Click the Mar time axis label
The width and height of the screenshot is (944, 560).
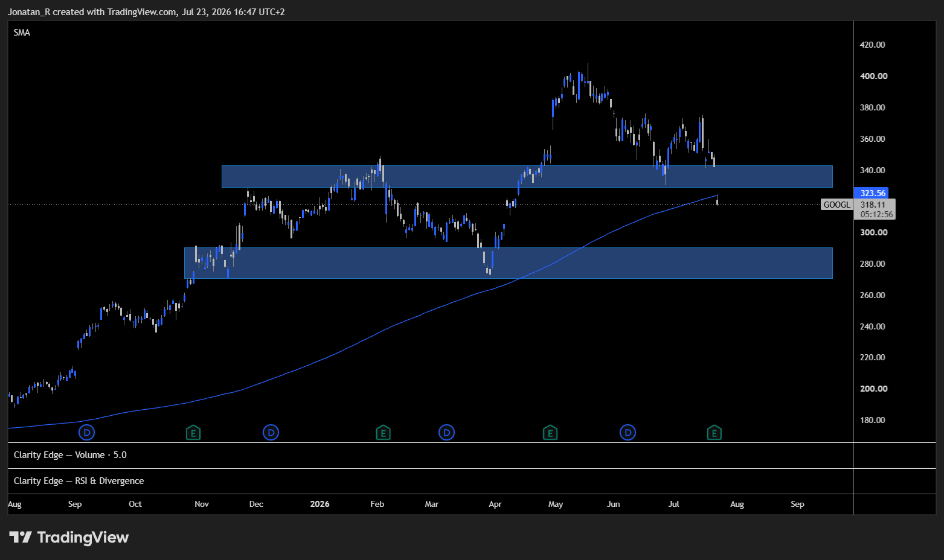click(431, 504)
